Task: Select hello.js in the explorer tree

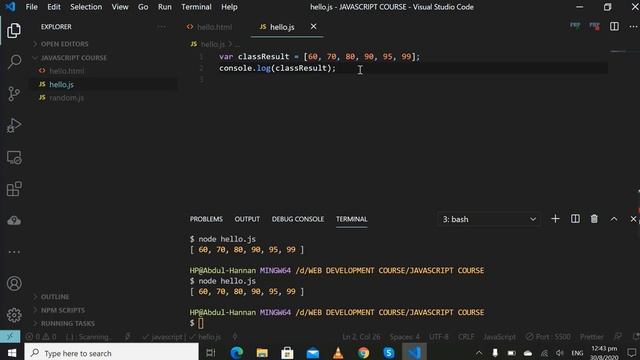Action: pos(62,84)
